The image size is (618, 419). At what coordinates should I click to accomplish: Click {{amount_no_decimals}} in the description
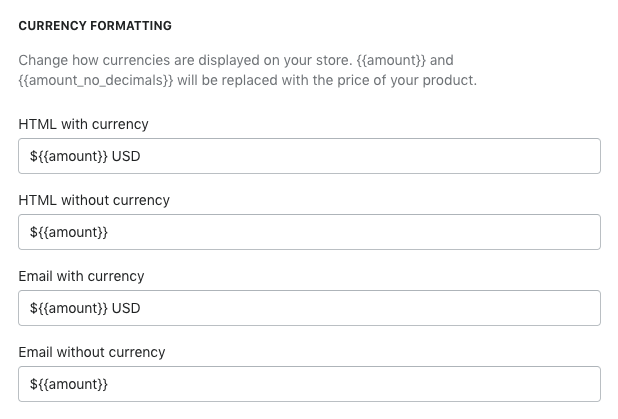coord(96,80)
